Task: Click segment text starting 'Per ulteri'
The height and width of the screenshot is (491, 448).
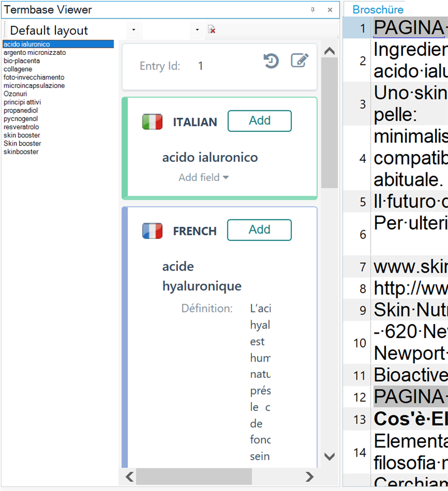Action: tap(410, 223)
